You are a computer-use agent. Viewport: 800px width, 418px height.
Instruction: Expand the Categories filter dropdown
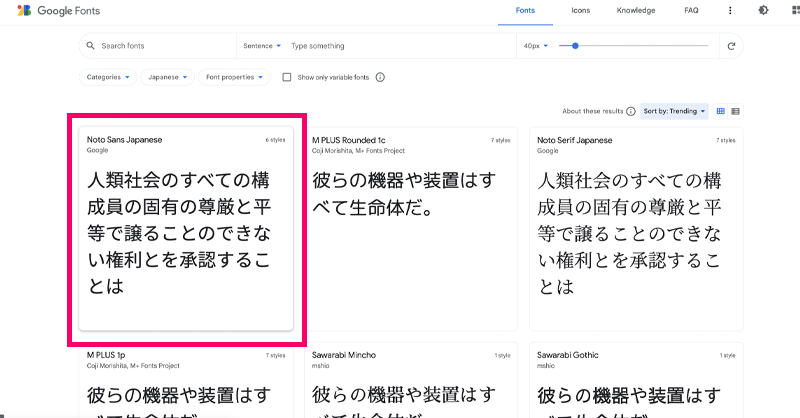click(x=108, y=77)
